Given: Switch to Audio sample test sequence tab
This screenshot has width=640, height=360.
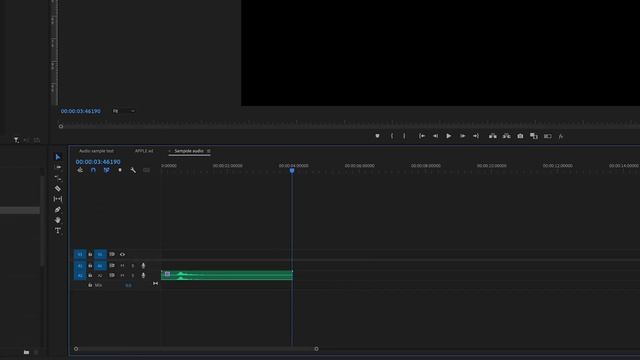Looking at the screenshot, I should (96, 151).
